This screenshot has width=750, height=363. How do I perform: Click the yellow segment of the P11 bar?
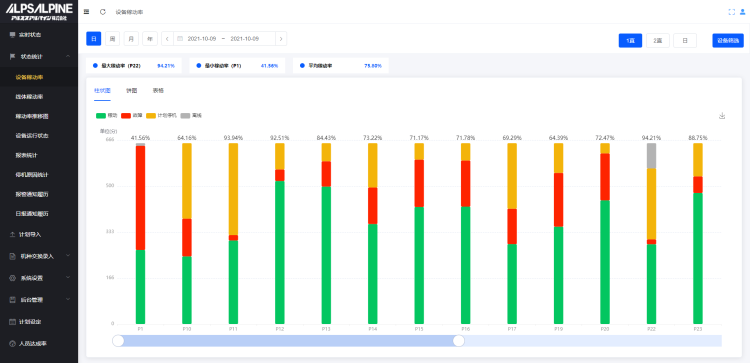pyautogui.click(x=233, y=189)
